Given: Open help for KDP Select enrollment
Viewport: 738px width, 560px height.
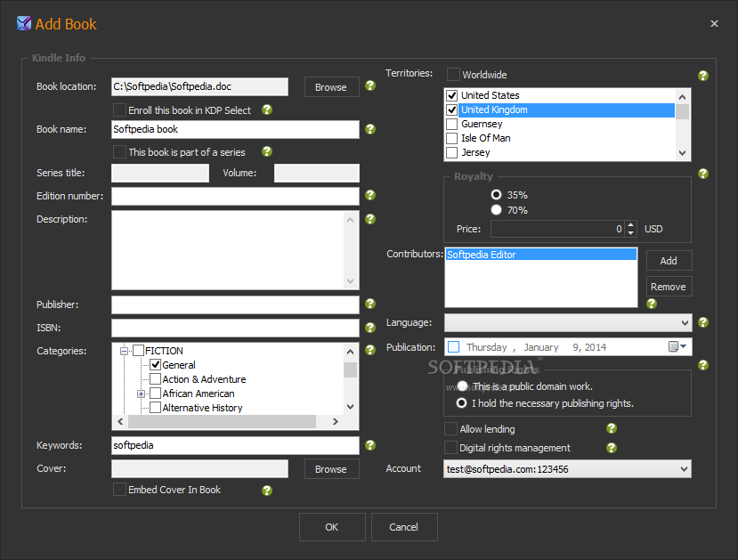Looking at the screenshot, I should tap(267, 110).
